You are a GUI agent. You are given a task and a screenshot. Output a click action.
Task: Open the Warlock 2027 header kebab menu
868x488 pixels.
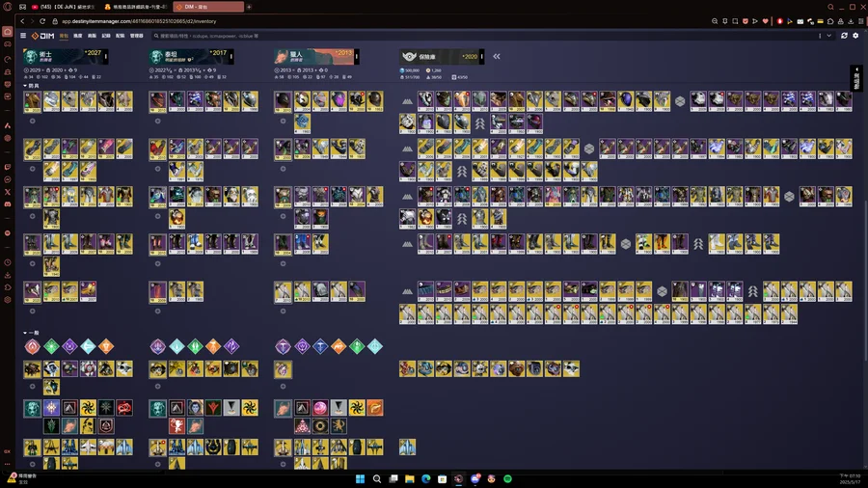tap(106, 57)
